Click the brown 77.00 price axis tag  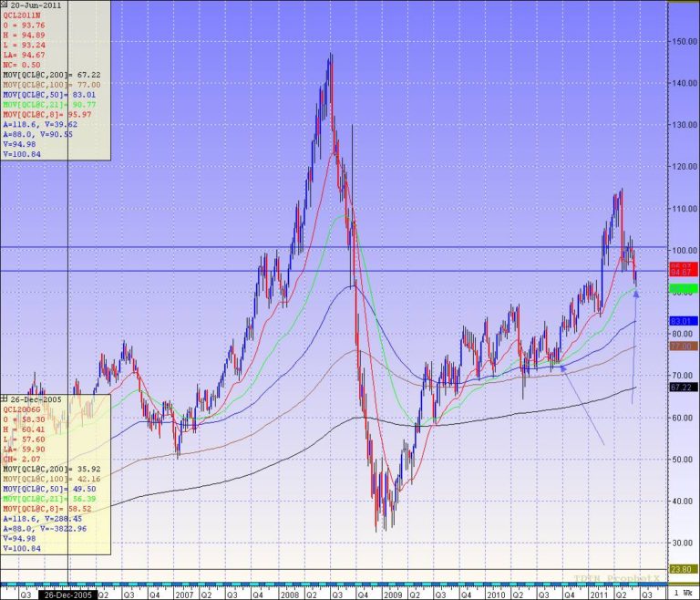[684, 347]
